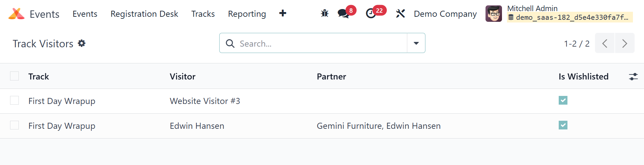The width and height of the screenshot is (644, 165).
Task: Open the activities clock icon
Action: click(x=371, y=14)
